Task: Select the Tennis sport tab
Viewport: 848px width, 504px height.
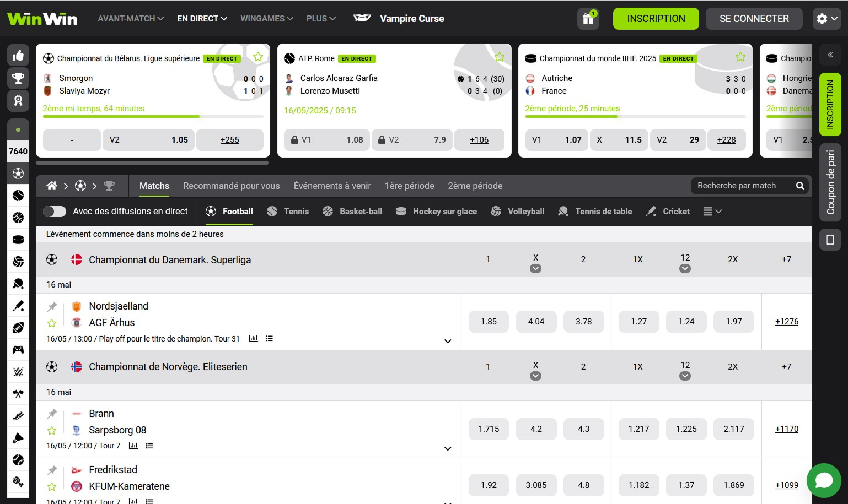Action: coord(288,212)
